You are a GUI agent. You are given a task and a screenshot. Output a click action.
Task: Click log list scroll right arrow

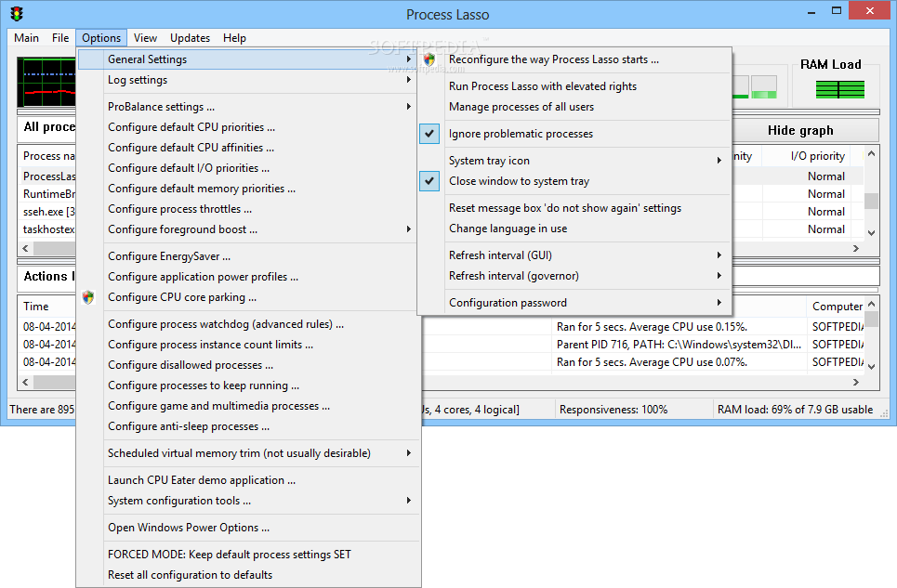[x=856, y=382]
